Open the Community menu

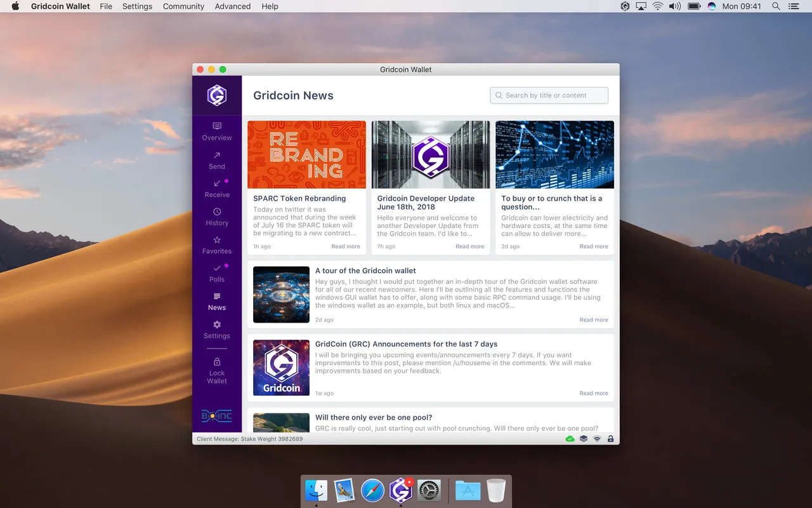[x=183, y=6]
